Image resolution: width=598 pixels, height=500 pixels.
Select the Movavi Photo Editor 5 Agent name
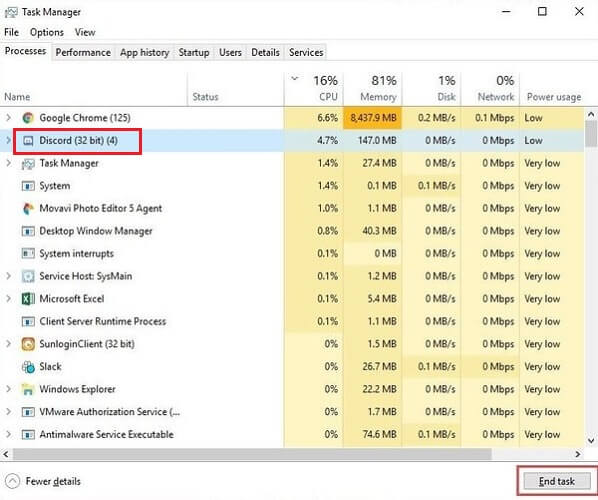pyautogui.click(x=101, y=208)
